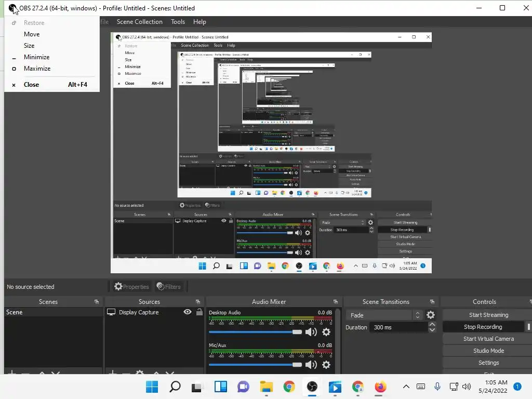Click volume tray icon

[x=467, y=387]
